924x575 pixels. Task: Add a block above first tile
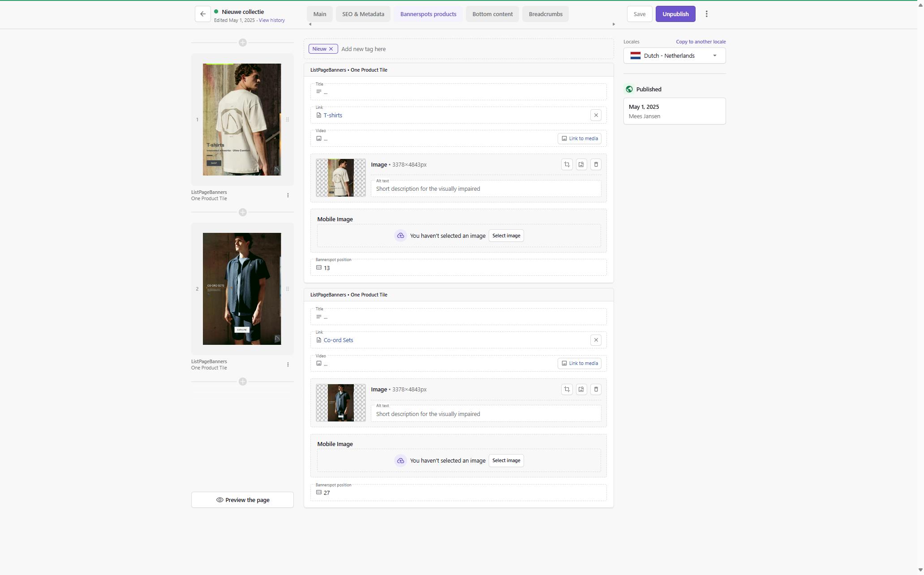(x=242, y=43)
